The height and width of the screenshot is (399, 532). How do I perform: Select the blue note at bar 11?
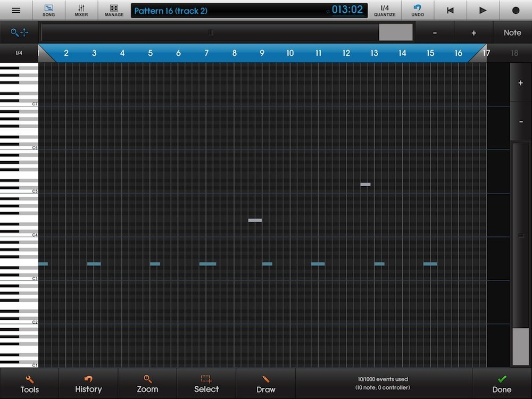[318, 264]
